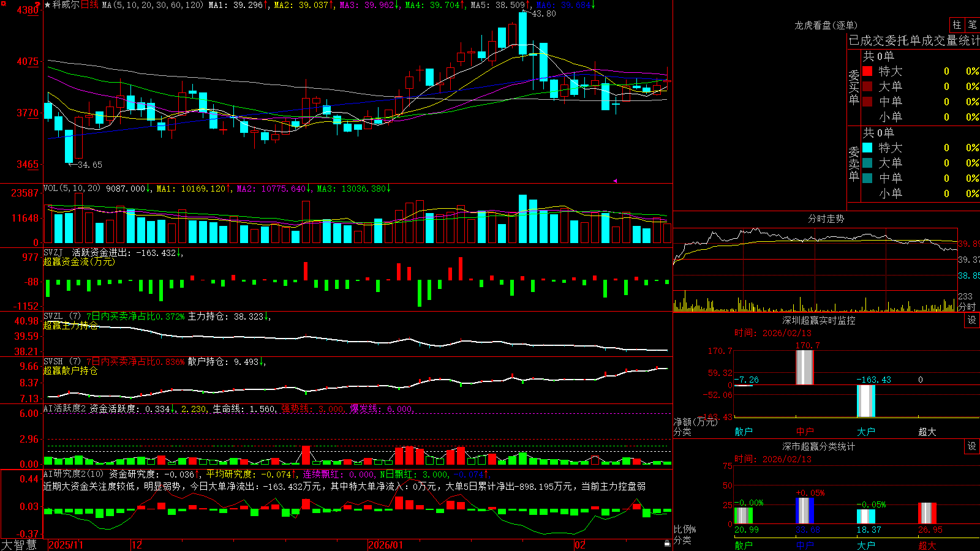Click the 2026/01 timeline label
The width and height of the screenshot is (980, 551).
coord(385,545)
